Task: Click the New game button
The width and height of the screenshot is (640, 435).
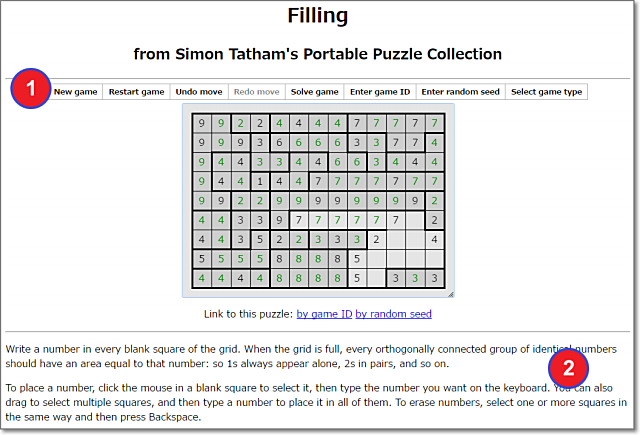Action: pyautogui.click(x=76, y=92)
